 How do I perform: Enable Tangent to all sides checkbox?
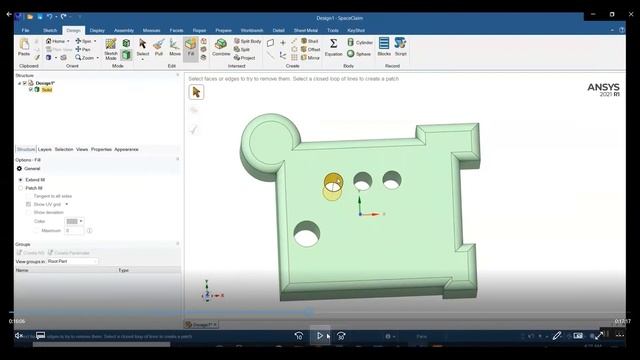tap(28, 196)
